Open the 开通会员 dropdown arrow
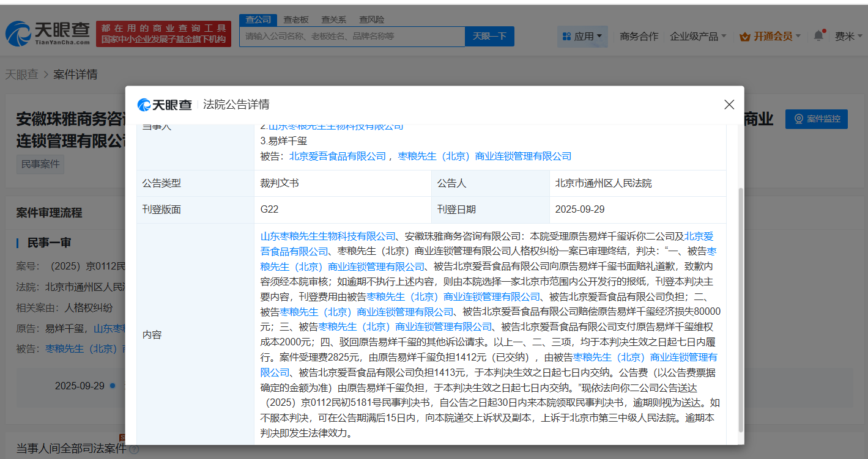The height and width of the screenshot is (459, 868). click(x=798, y=37)
